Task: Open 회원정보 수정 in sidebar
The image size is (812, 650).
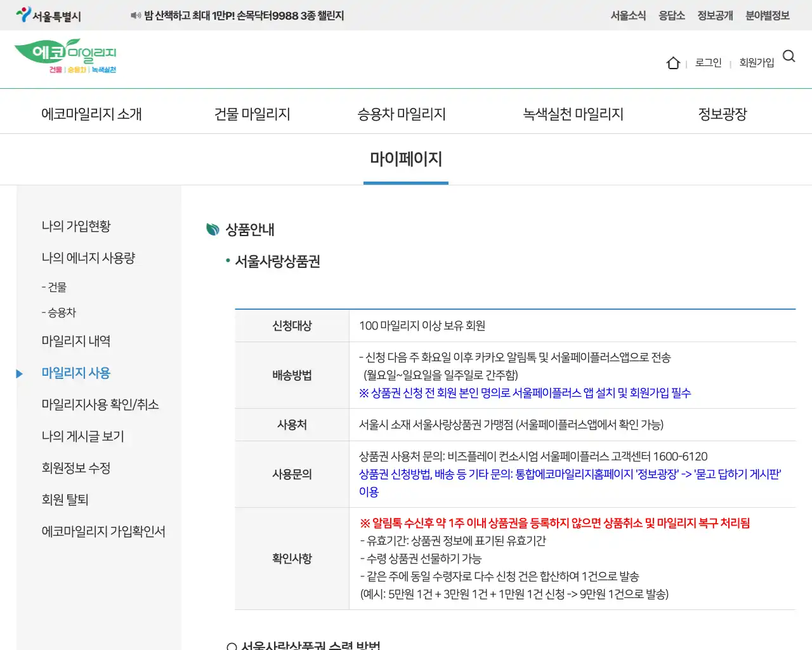Action: click(x=76, y=468)
